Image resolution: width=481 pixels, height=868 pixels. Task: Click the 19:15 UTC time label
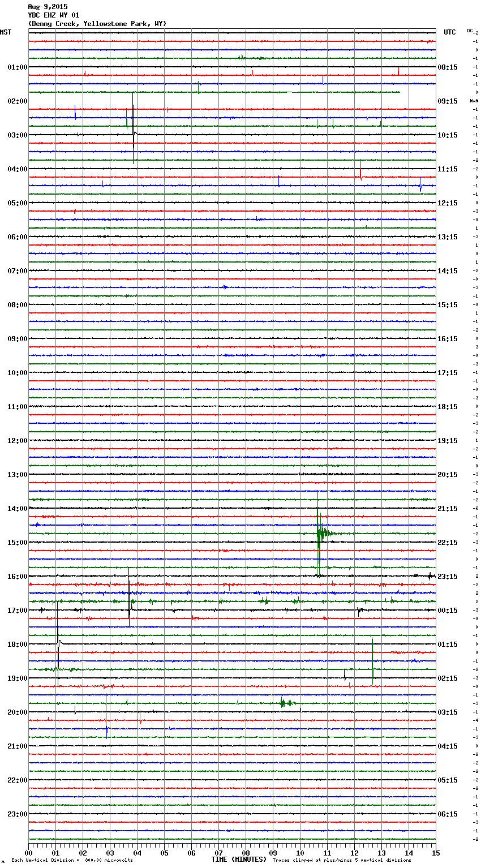coord(448,441)
